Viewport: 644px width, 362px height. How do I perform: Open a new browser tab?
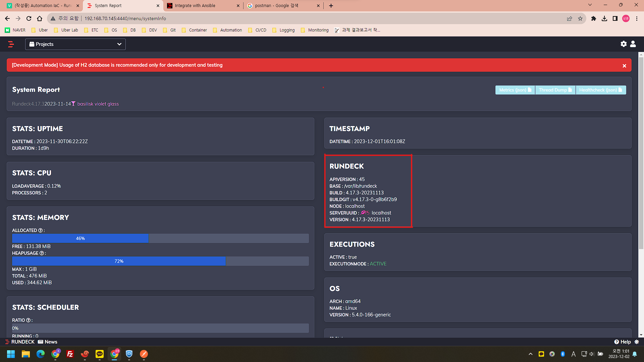(x=331, y=6)
